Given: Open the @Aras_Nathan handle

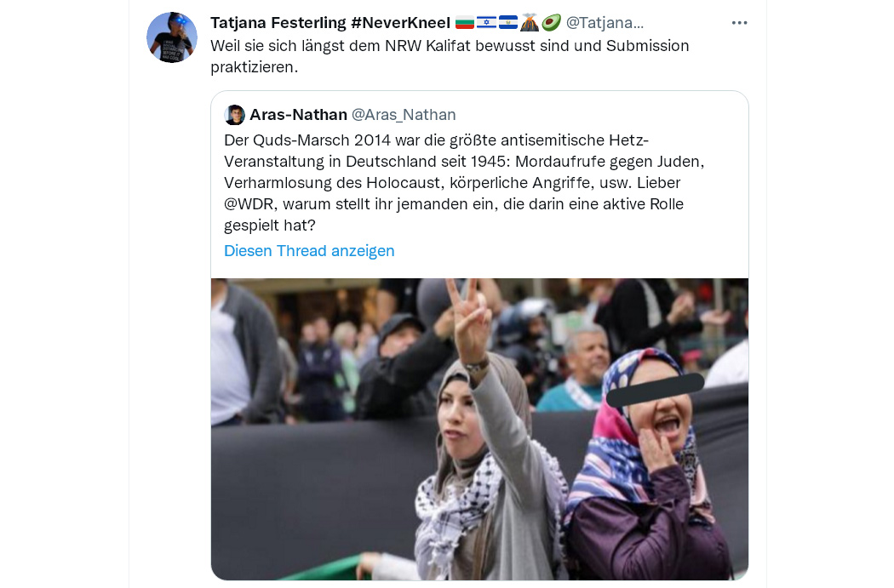Looking at the screenshot, I should (x=404, y=115).
